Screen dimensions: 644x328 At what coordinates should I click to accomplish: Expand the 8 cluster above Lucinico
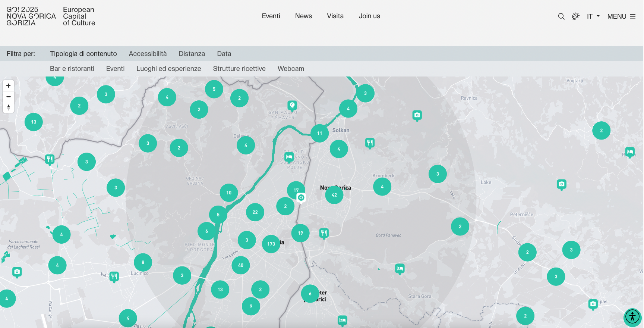click(143, 262)
